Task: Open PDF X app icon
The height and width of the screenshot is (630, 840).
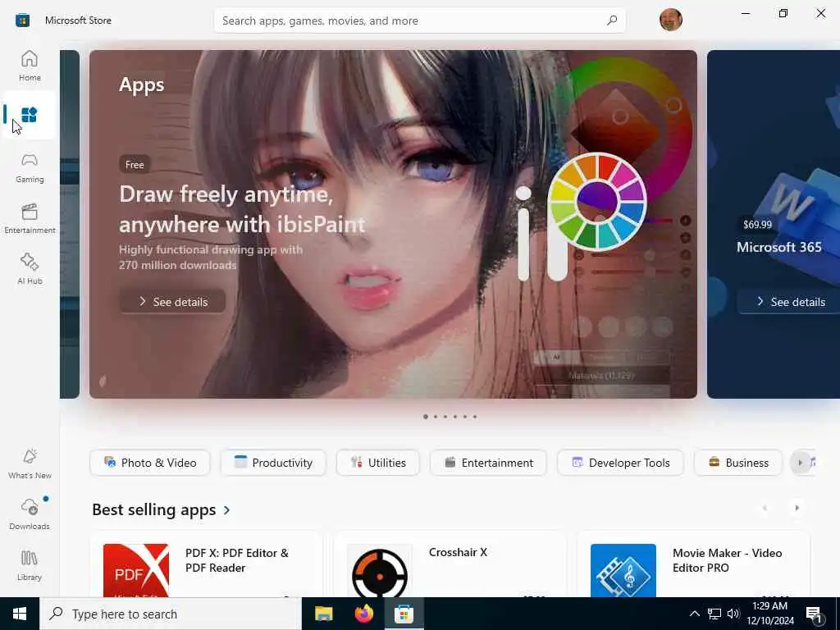Action: tap(136, 571)
